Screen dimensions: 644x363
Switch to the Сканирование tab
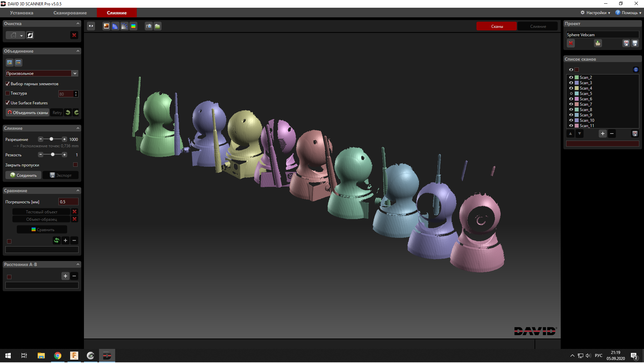pos(70,13)
